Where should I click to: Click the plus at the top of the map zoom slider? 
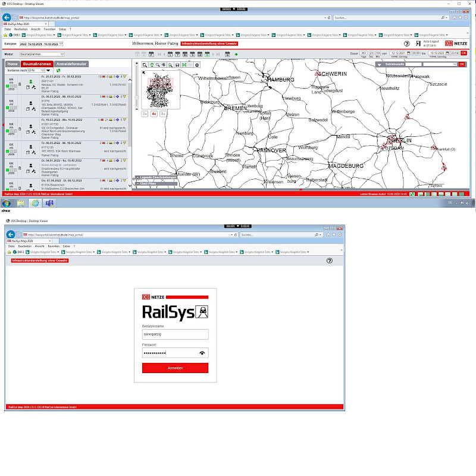tap(137, 64)
